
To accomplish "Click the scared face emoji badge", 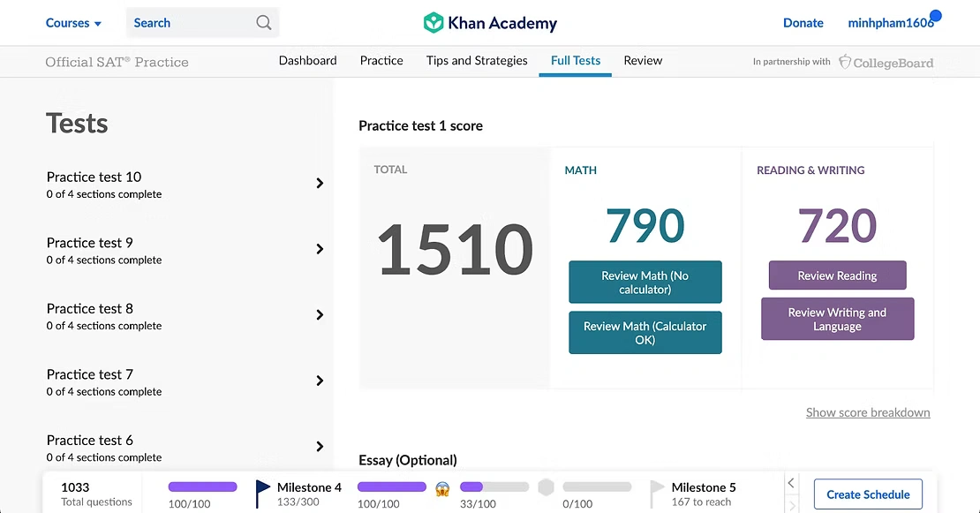I will coord(442,488).
